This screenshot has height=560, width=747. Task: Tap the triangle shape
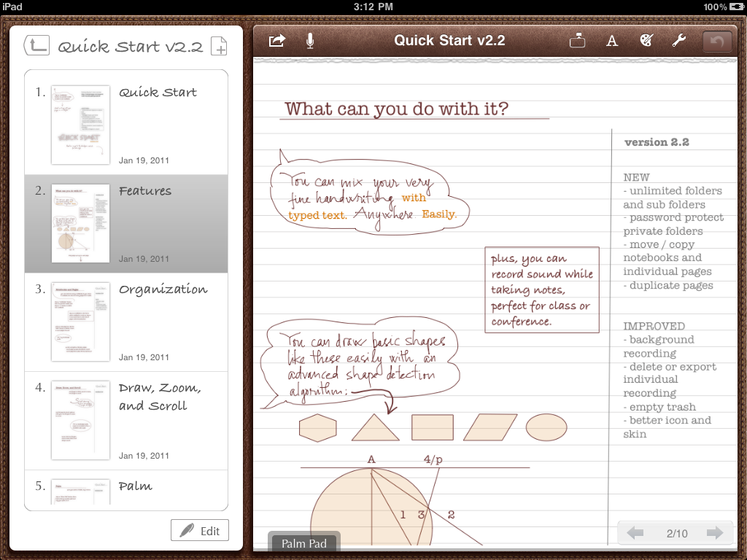[x=375, y=427]
